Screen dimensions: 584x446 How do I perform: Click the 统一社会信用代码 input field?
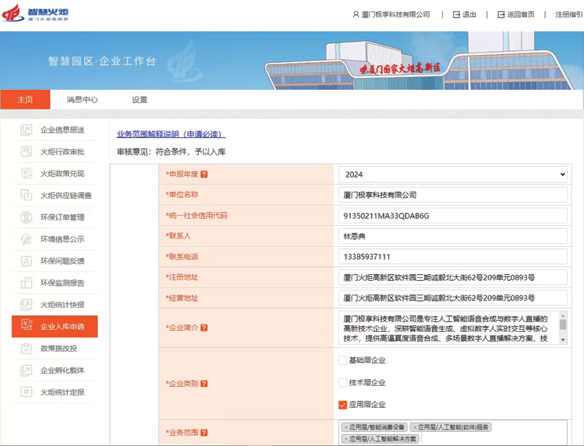(x=453, y=216)
